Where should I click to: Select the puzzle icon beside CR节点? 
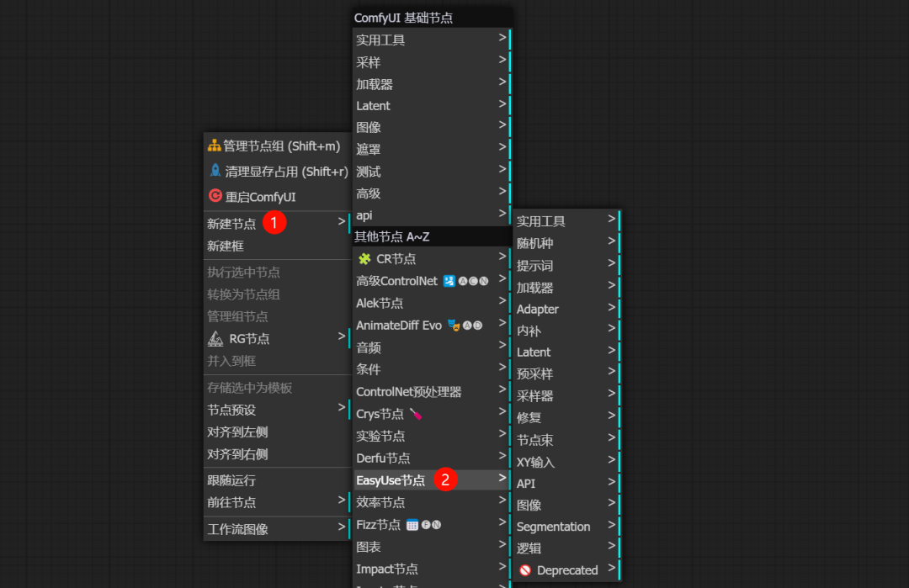tap(365, 258)
